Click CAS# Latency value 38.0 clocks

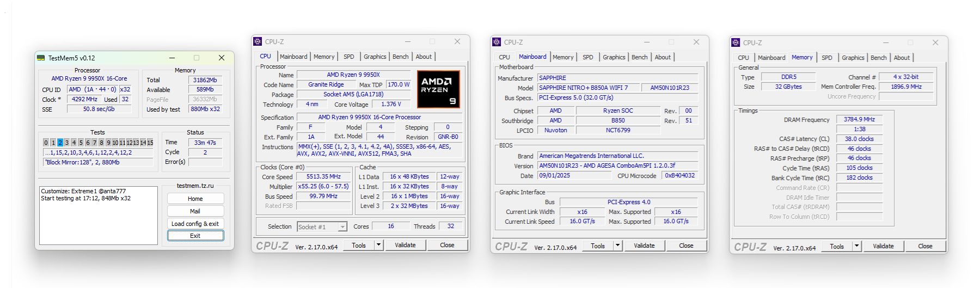(859, 139)
